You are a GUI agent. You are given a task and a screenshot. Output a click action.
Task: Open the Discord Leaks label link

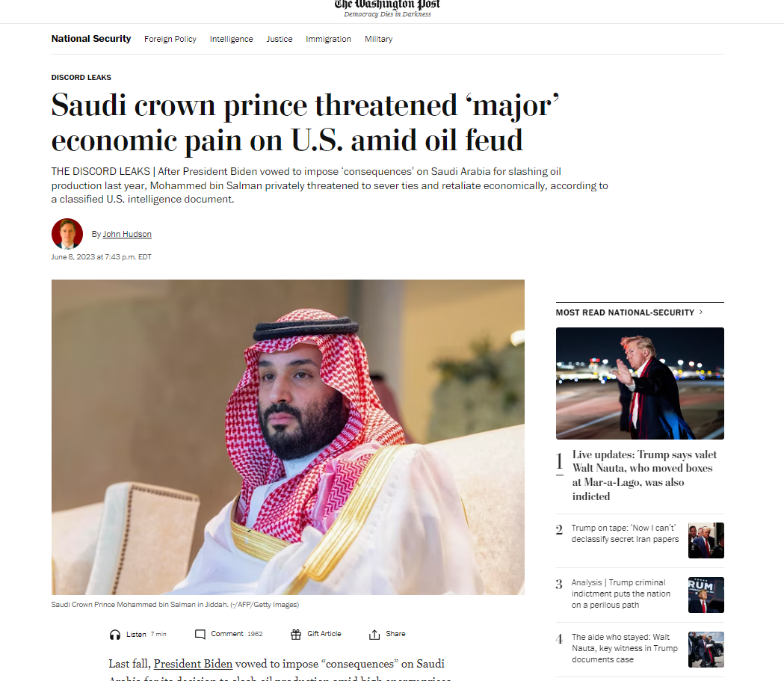click(x=81, y=77)
